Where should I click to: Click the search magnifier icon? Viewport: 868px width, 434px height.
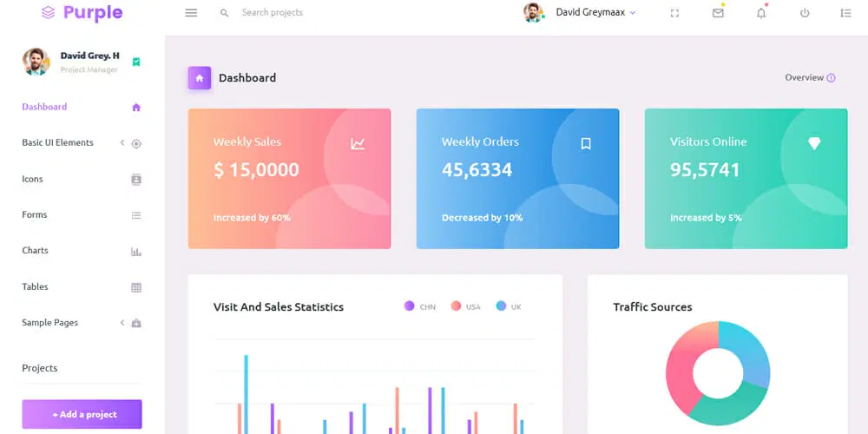(224, 13)
